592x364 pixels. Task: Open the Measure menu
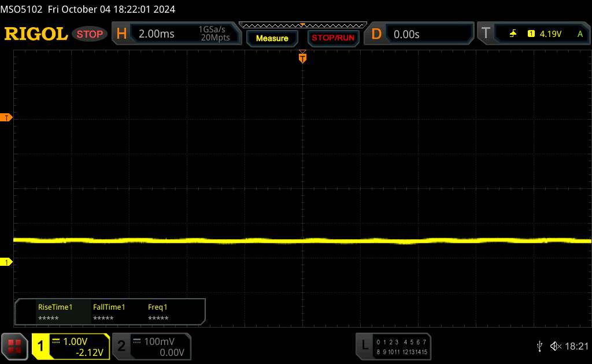[x=272, y=38]
